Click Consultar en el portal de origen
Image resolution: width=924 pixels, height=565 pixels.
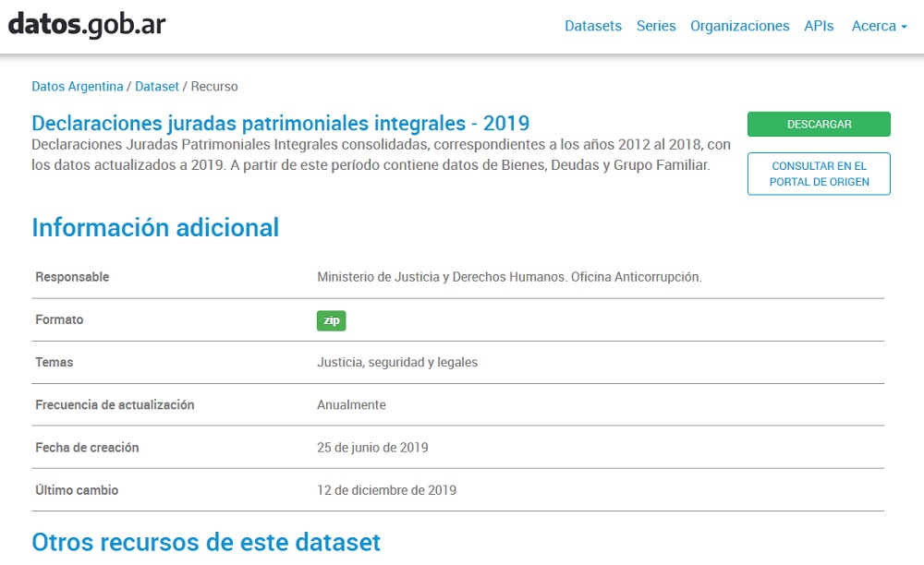pos(819,174)
